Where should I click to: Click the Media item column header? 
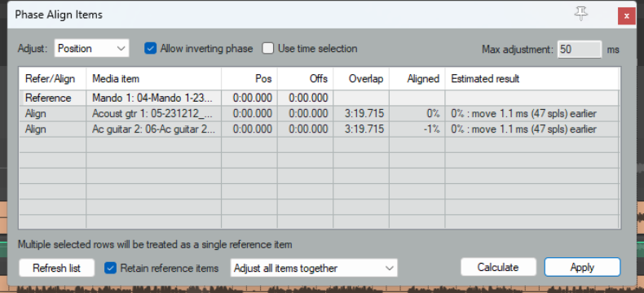click(x=153, y=79)
